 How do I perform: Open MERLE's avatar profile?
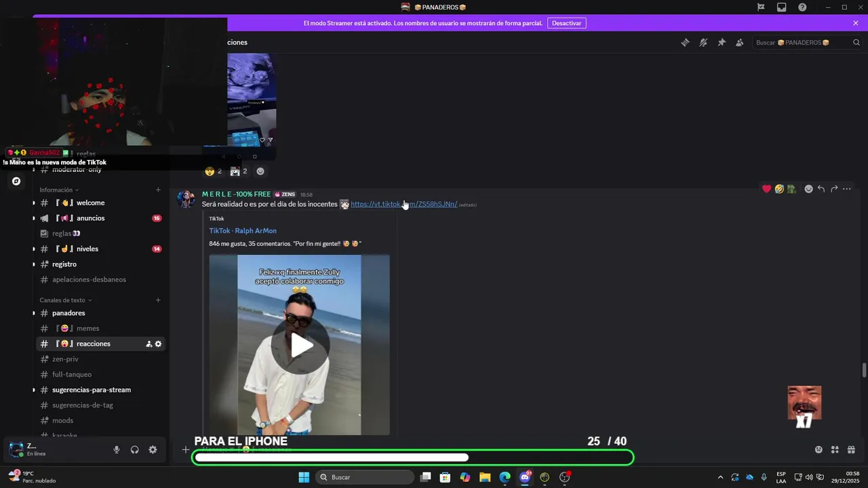tap(186, 199)
